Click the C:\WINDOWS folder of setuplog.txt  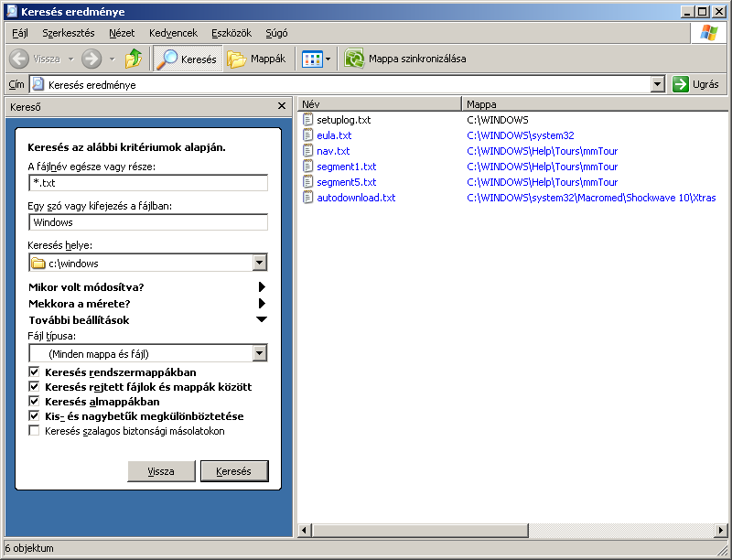click(x=498, y=120)
